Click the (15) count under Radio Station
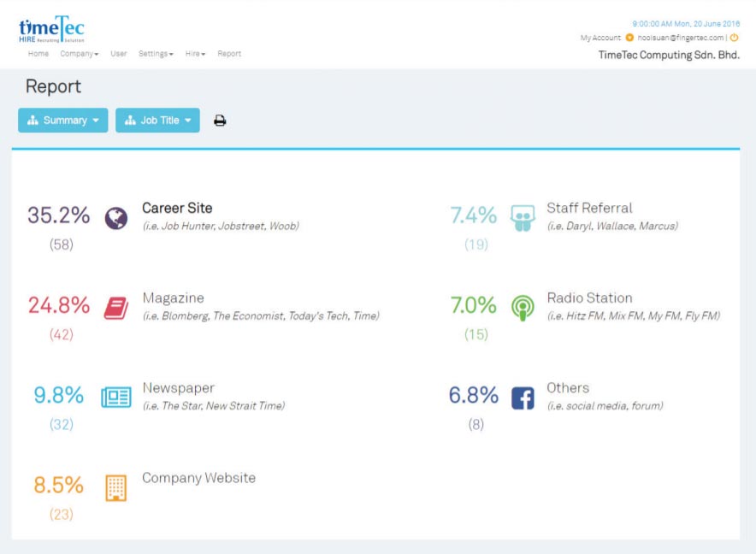 [476, 334]
